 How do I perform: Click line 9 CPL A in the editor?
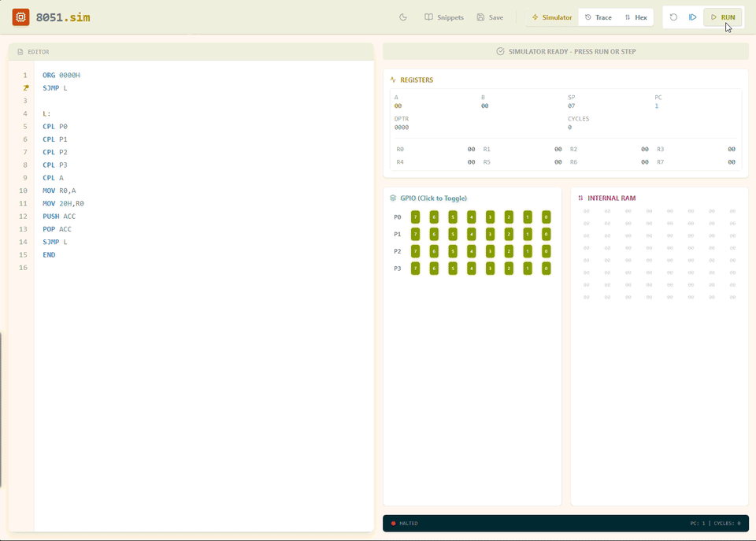pos(54,178)
